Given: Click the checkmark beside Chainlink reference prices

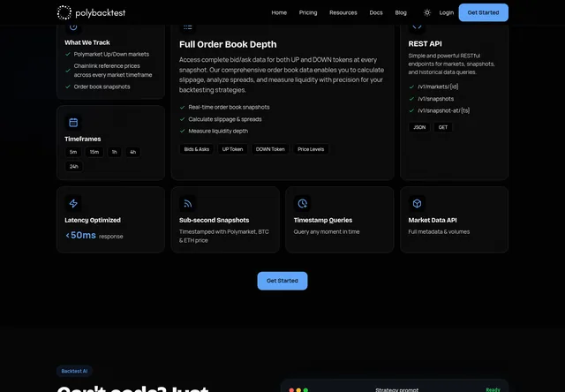Looking at the screenshot, I should [x=68, y=71].
